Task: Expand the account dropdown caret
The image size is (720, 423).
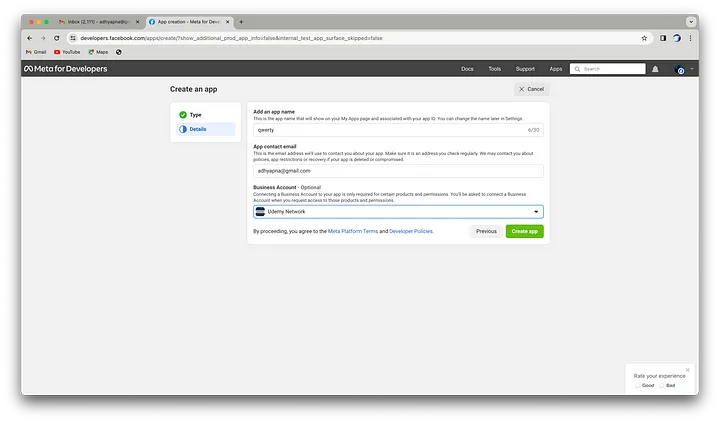Action: point(692,69)
